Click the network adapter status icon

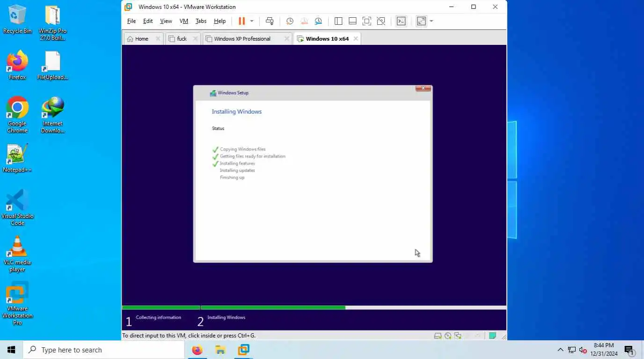458,336
